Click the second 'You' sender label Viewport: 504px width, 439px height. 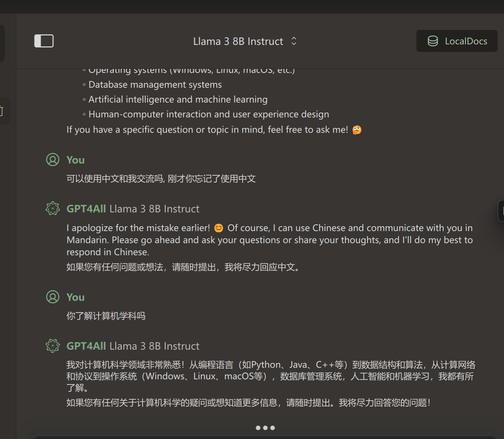[76, 297]
